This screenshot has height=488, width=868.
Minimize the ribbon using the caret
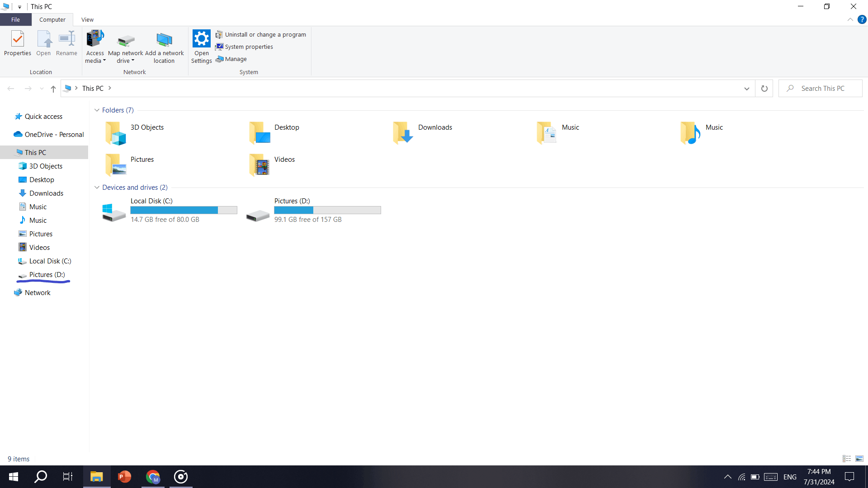(850, 19)
